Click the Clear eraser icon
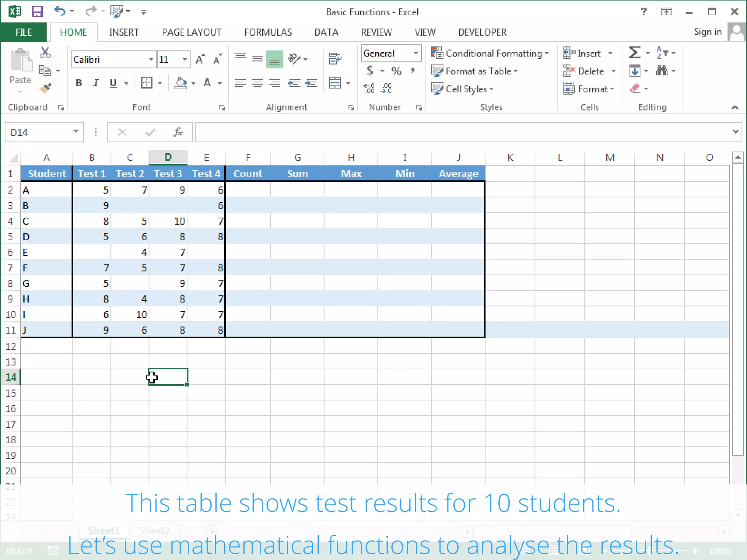Screen dimensions: 747x560 pos(635,89)
